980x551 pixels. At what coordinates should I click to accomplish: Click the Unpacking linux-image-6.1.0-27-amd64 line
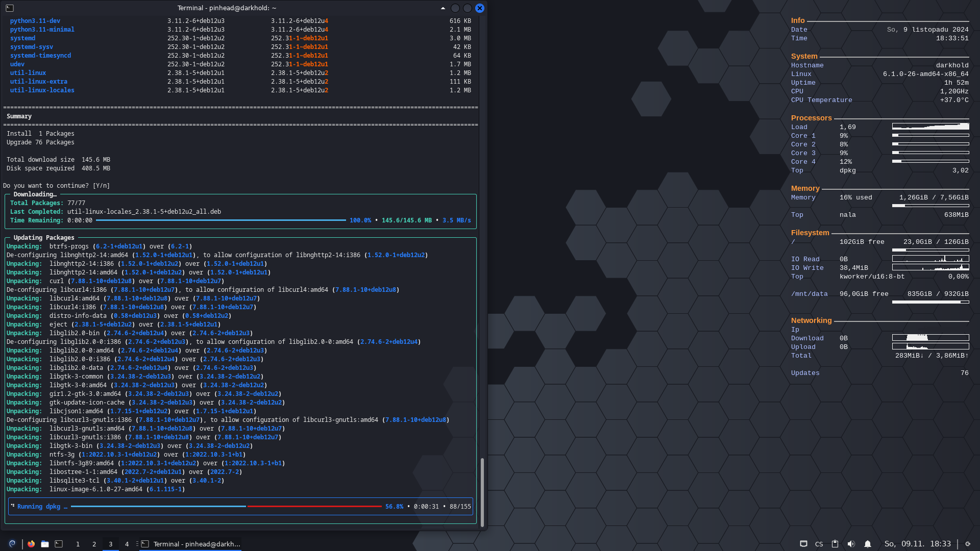[x=95, y=489]
